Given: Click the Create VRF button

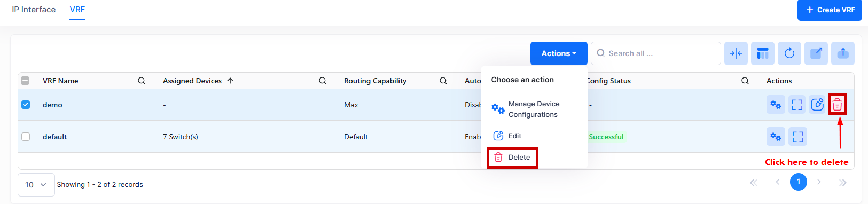Looking at the screenshot, I should [830, 10].
